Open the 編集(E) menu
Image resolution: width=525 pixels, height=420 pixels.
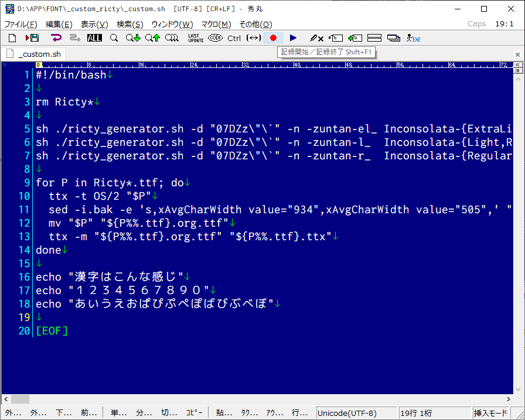[59, 24]
